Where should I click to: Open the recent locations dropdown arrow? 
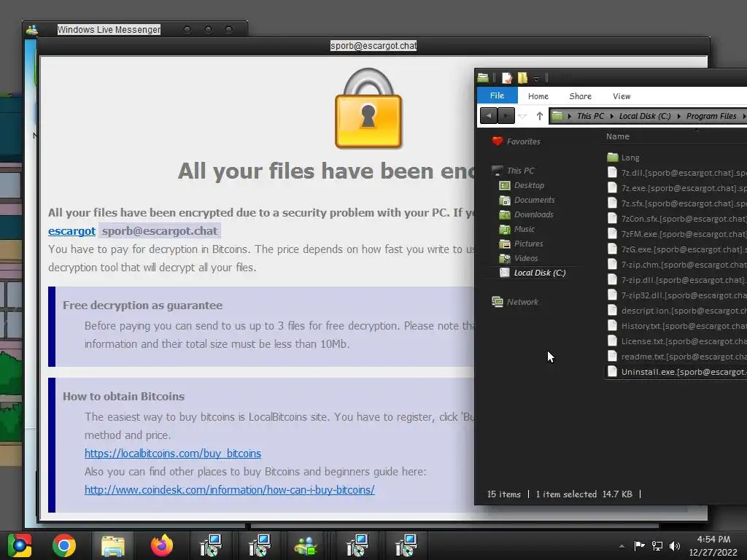(522, 116)
